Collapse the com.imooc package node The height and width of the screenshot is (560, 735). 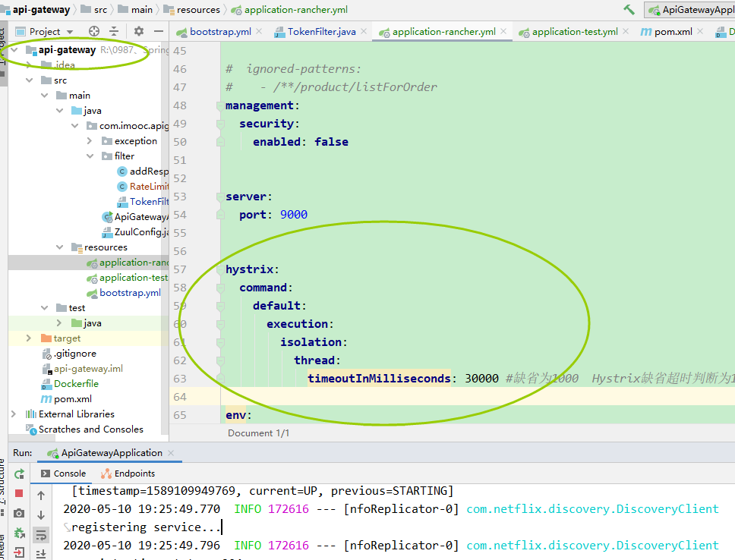pos(75,126)
